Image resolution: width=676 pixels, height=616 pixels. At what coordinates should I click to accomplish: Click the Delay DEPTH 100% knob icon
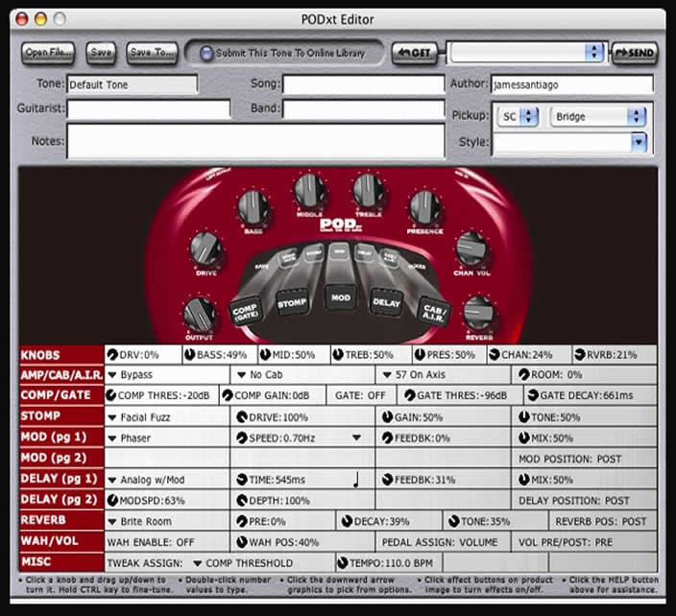click(242, 500)
